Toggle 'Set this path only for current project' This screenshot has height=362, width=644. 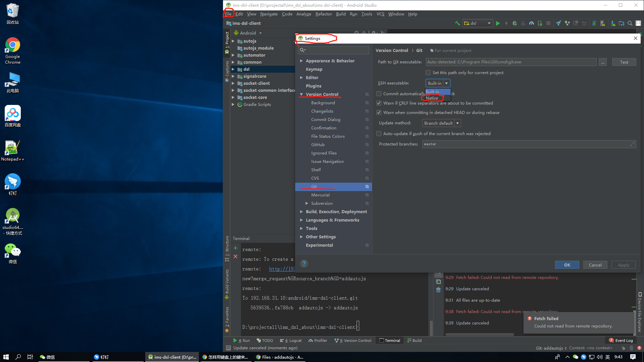[428, 73]
